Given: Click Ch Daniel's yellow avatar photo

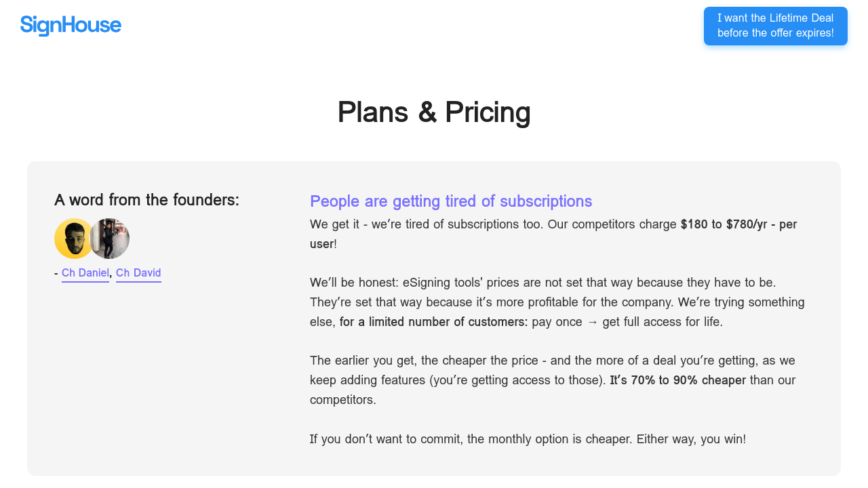Looking at the screenshot, I should click(x=73, y=239).
